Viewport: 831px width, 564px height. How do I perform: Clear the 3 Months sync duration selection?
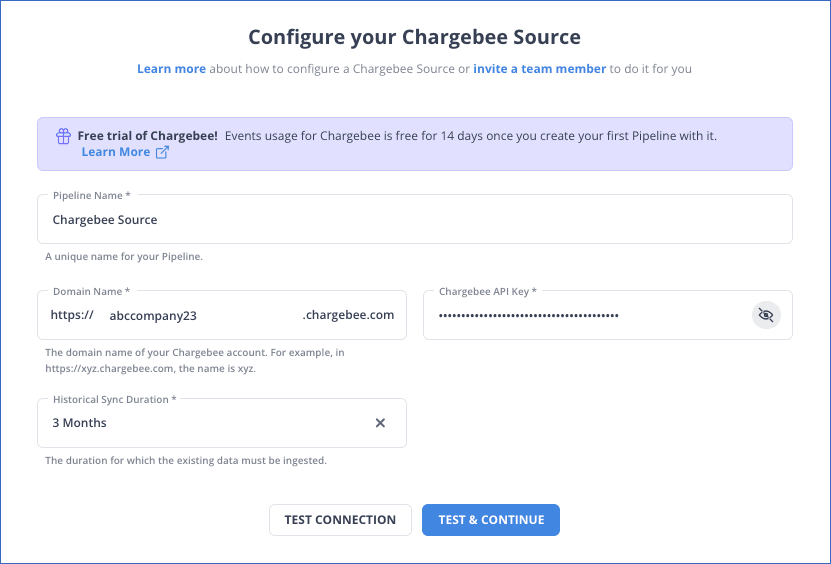(x=380, y=423)
